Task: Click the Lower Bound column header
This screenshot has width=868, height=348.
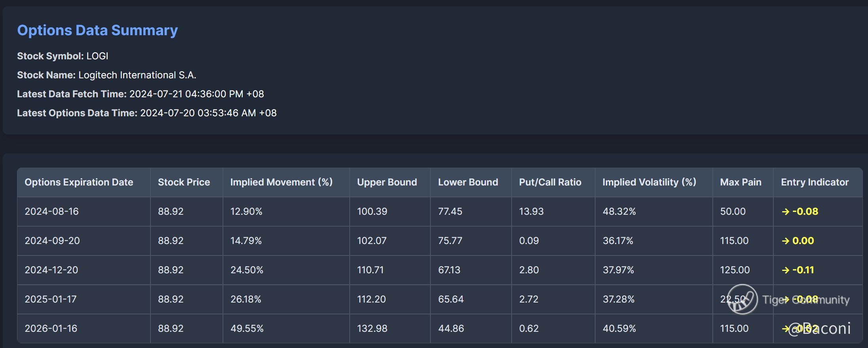Action: (468, 182)
